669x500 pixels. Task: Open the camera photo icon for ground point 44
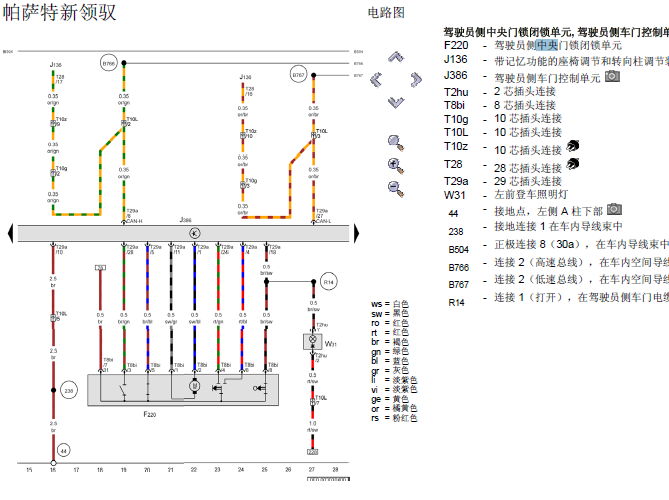(614, 209)
